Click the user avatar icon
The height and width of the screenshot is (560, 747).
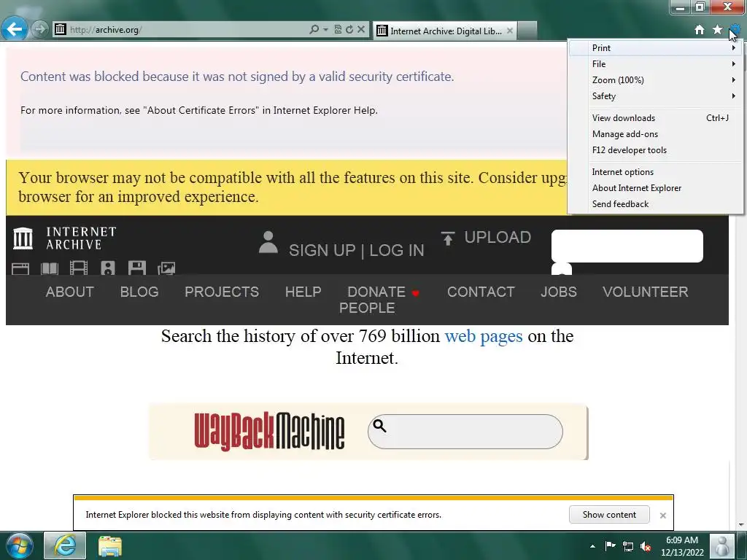point(268,242)
